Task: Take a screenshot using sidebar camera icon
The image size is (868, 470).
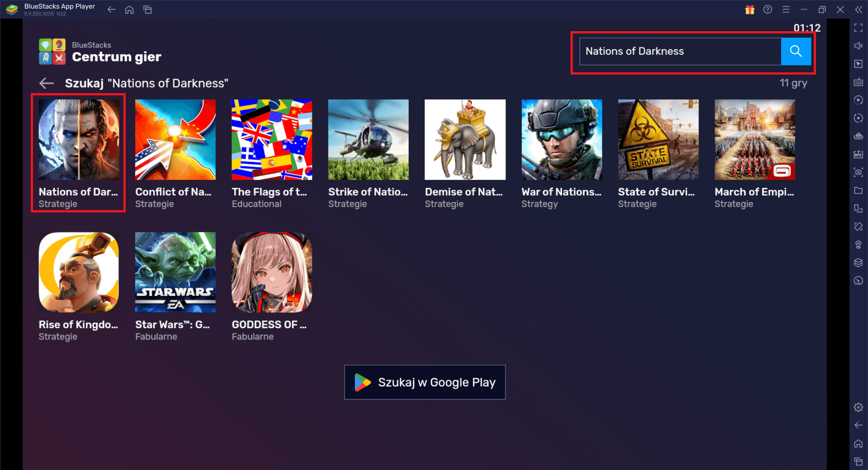Action: (859, 172)
